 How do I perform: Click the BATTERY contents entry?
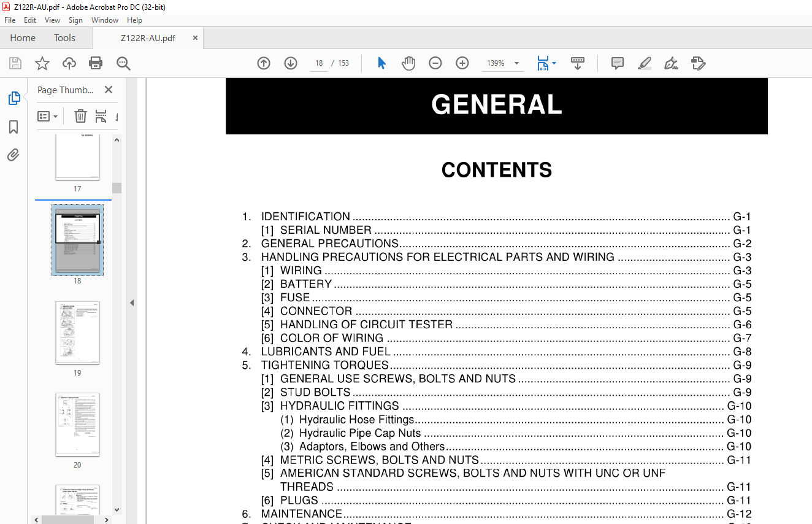pyautogui.click(x=506, y=284)
